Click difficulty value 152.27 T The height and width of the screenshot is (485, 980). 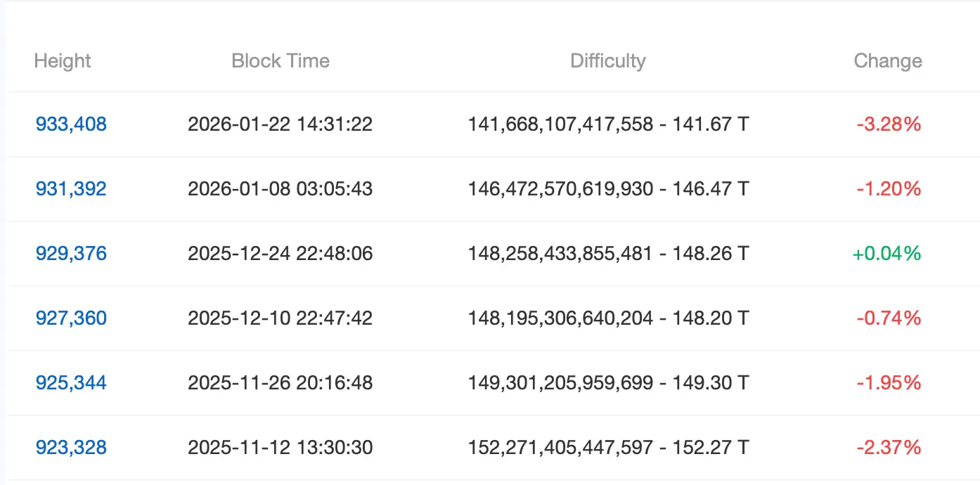pos(711,448)
